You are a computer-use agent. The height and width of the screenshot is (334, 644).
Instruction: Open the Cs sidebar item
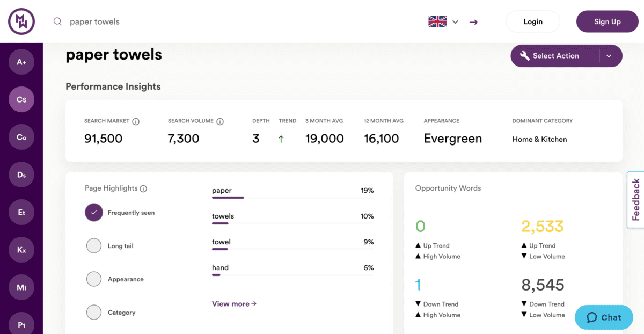[21, 99]
